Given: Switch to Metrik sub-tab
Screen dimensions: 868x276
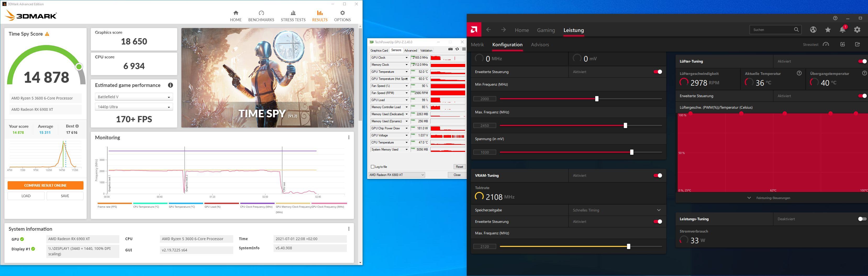Looking at the screenshot, I should pos(477,45).
